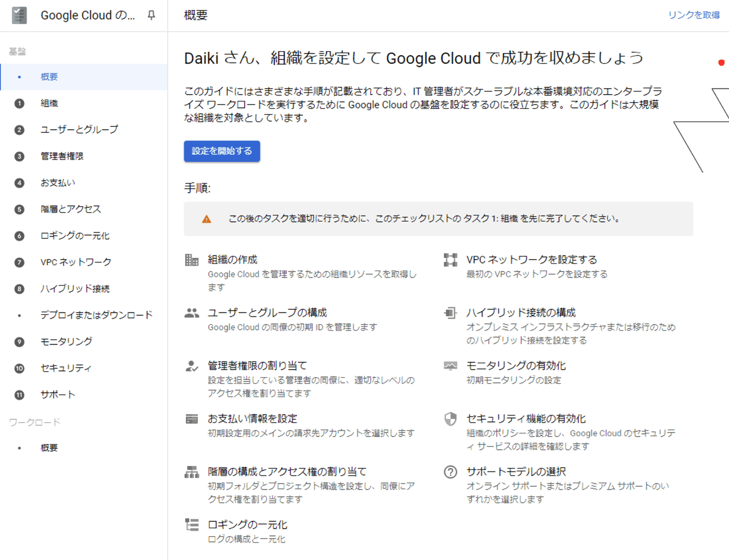Image resolution: width=729 pixels, height=560 pixels.
Task: Open ハイブリッド接続 sidebar item
Action: [x=84, y=289]
